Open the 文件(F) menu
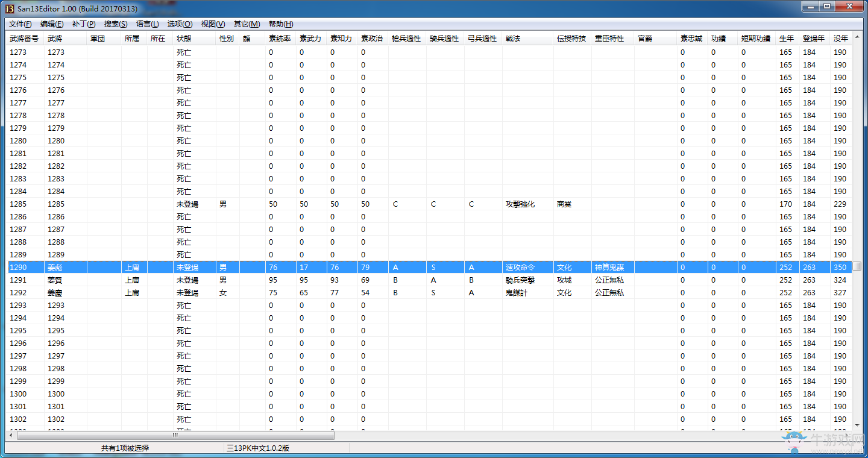The width and height of the screenshot is (868, 458). pos(20,24)
